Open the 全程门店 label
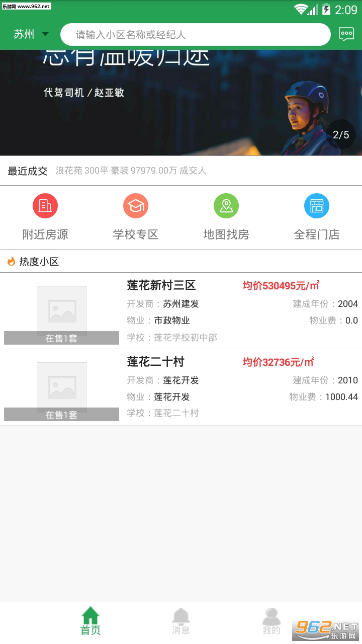 [317, 234]
